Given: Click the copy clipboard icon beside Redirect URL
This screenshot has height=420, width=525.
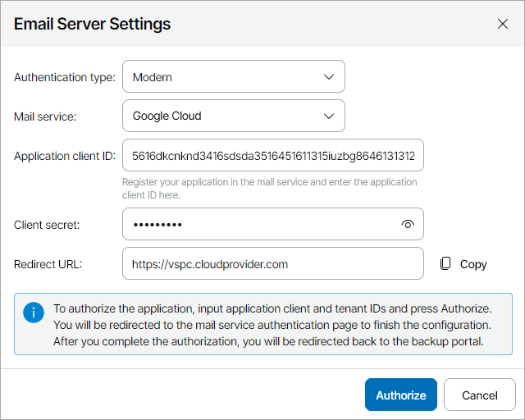Looking at the screenshot, I should click(x=445, y=264).
